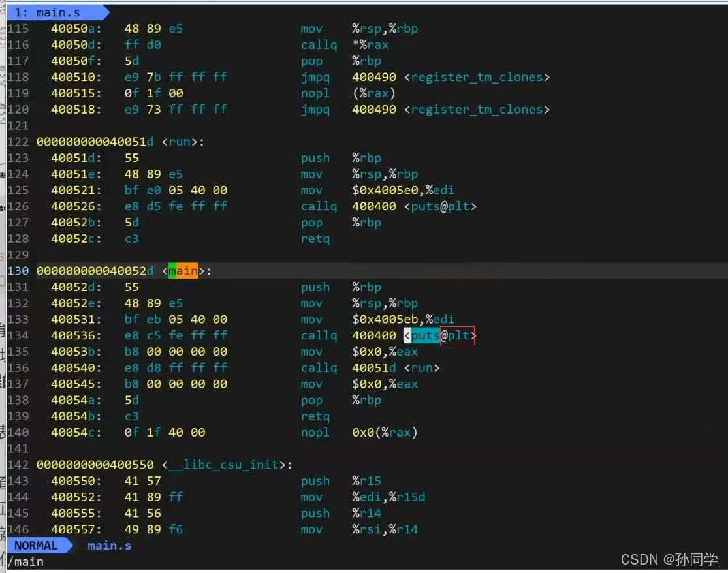The image size is (728, 573).
Task: Click nopl 0x0(%rax) operand on line 140
Action: click(x=385, y=433)
